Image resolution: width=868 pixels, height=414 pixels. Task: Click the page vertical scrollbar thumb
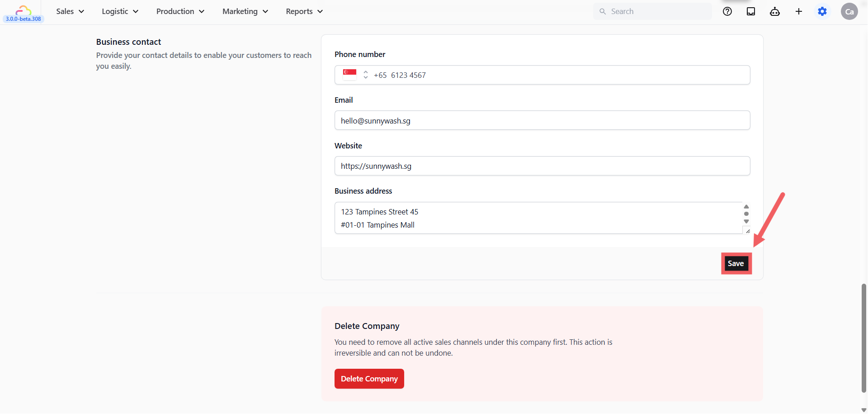click(x=864, y=338)
